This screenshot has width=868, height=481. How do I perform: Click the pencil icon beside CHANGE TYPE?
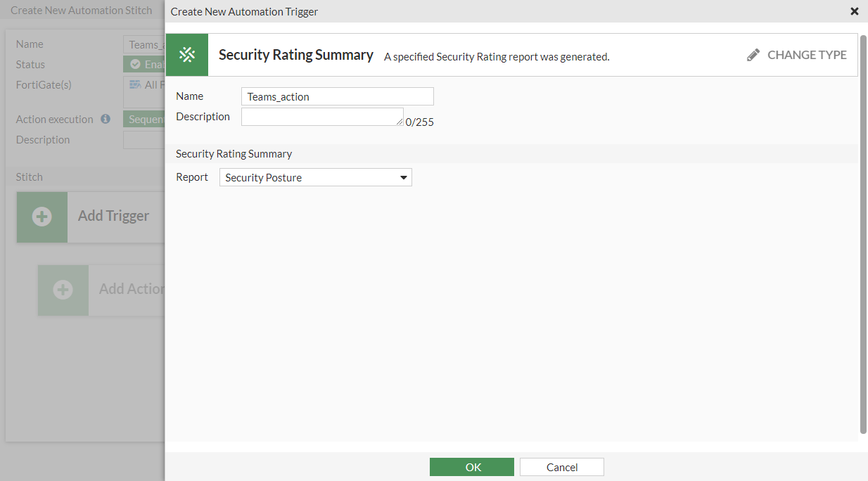tap(753, 55)
